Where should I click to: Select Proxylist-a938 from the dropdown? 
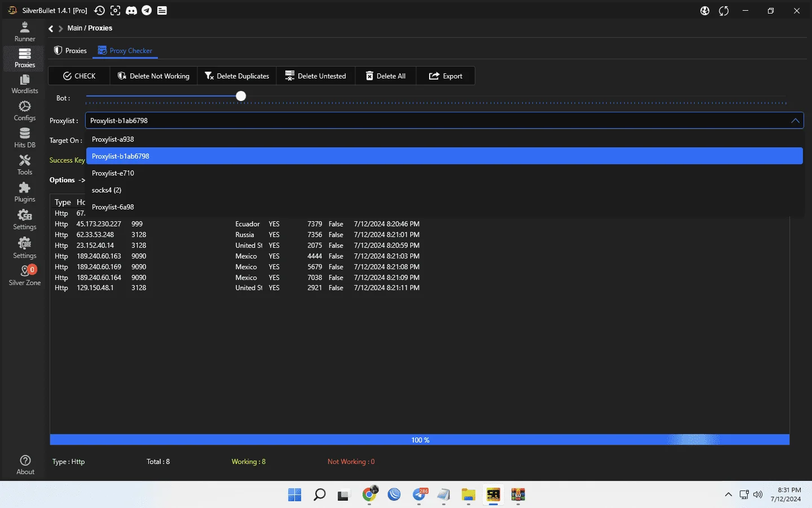click(x=444, y=139)
